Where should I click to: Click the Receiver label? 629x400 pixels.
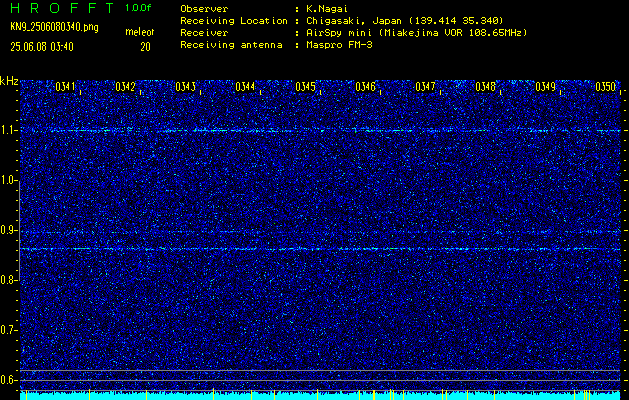coord(204,32)
